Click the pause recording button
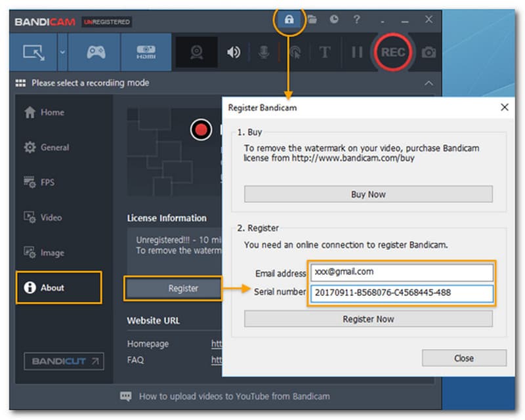Viewport: 525px width, 420px height. tap(357, 52)
